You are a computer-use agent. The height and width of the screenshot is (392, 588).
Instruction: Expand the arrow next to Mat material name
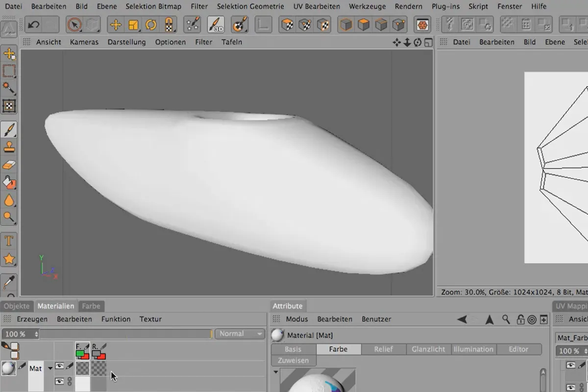49,368
